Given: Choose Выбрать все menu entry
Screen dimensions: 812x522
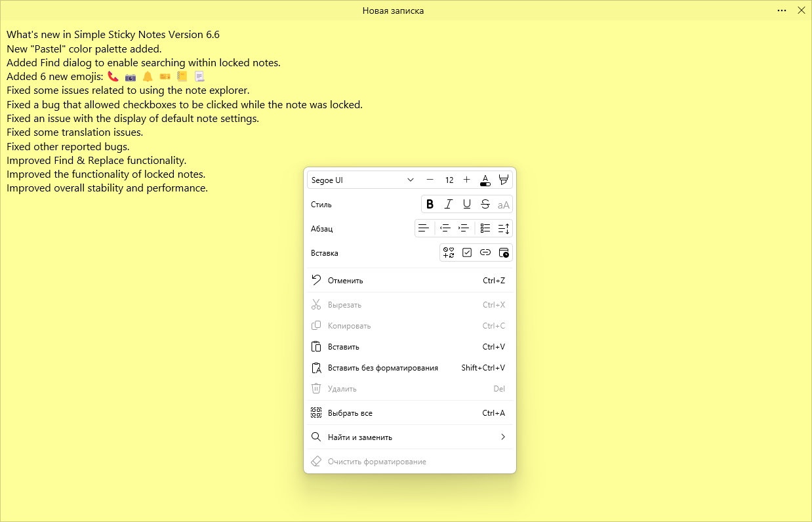Looking at the screenshot, I should pos(410,413).
